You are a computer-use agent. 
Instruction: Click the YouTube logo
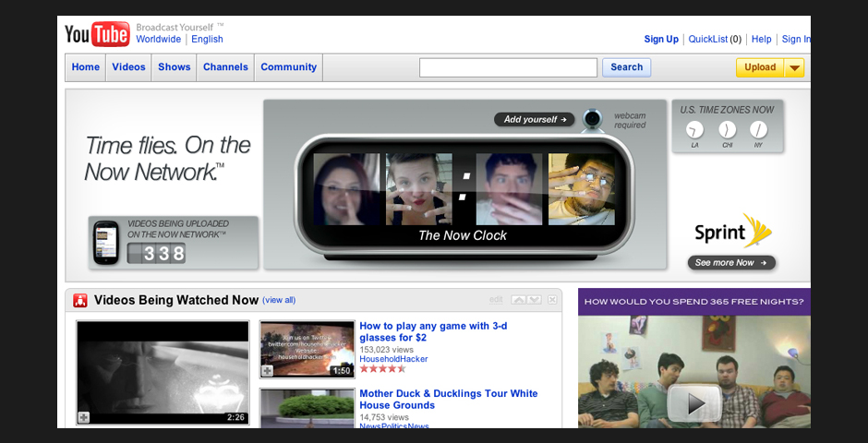tap(97, 34)
